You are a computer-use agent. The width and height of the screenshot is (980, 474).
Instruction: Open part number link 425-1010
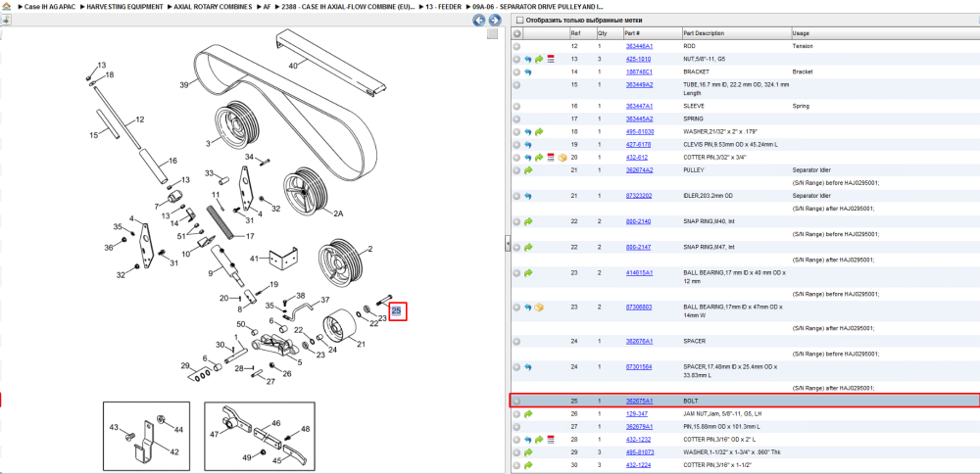[x=638, y=59]
